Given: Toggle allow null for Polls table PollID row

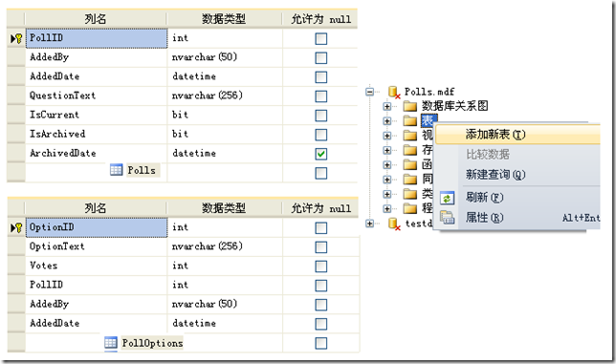Looking at the screenshot, I should [x=321, y=38].
